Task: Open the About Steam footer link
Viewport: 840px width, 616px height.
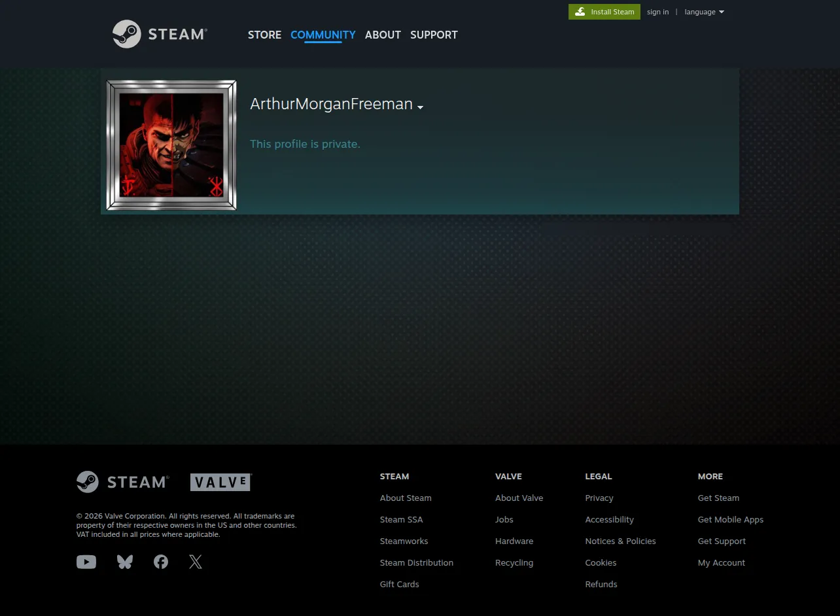Action: (406, 498)
